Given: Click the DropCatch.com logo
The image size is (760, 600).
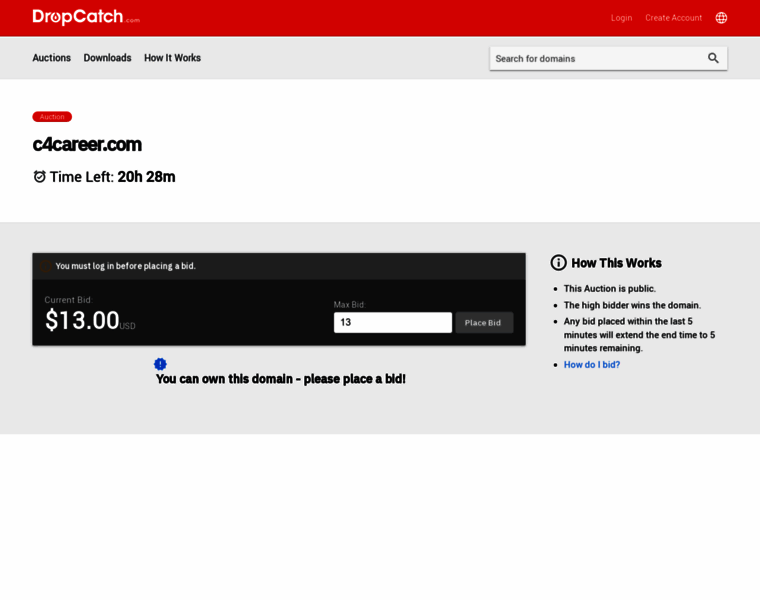Looking at the screenshot, I should 85,17.
